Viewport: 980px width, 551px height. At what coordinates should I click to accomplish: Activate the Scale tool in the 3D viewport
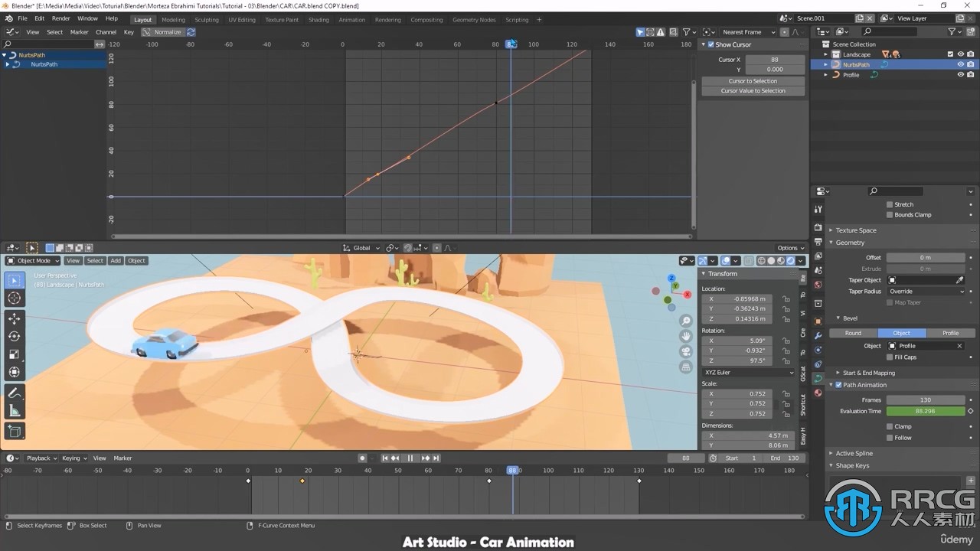pos(15,354)
